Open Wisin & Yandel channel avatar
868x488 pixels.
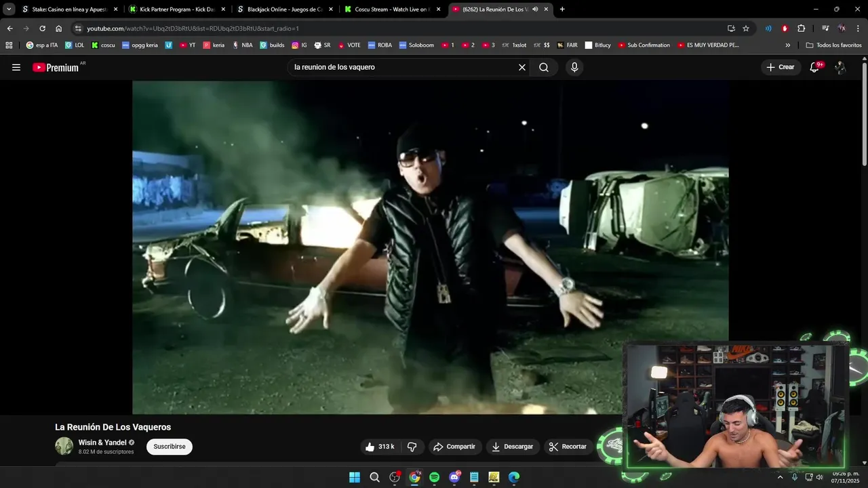click(64, 446)
